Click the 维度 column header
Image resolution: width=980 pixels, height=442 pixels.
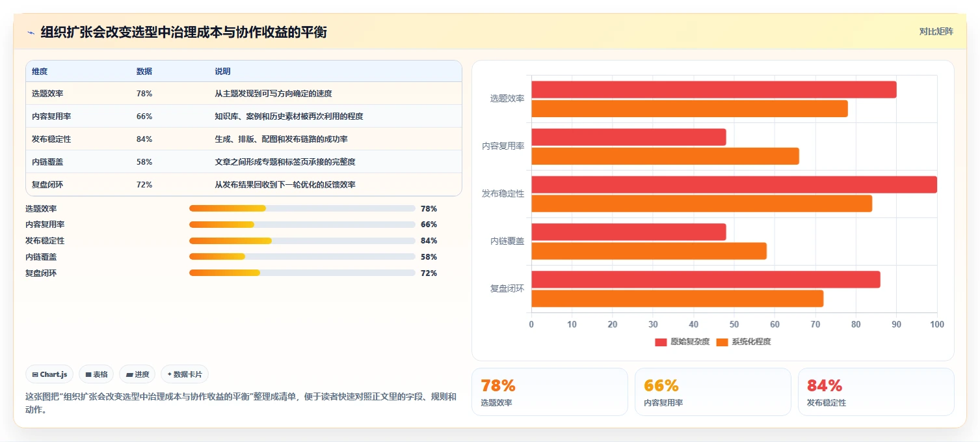(40, 71)
